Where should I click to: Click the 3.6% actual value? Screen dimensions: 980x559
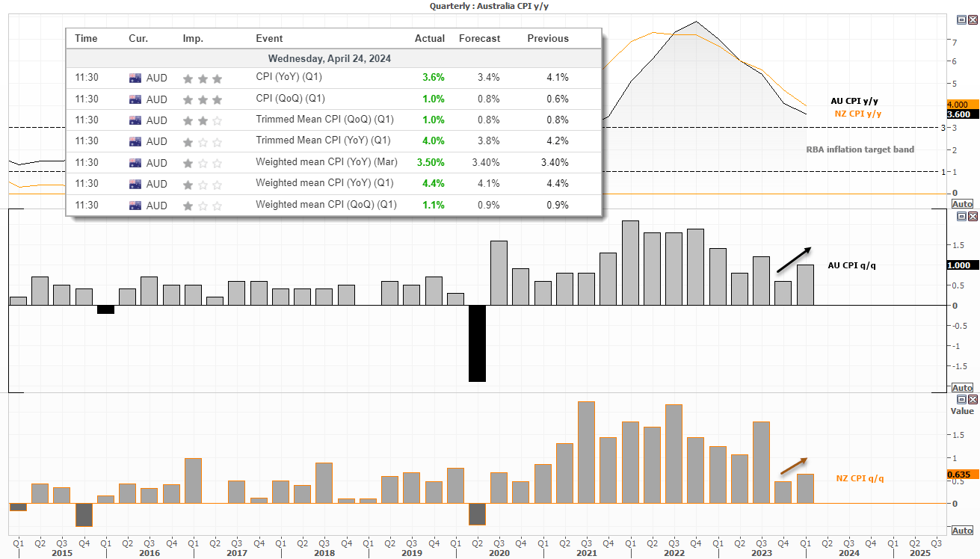pyautogui.click(x=433, y=77)
